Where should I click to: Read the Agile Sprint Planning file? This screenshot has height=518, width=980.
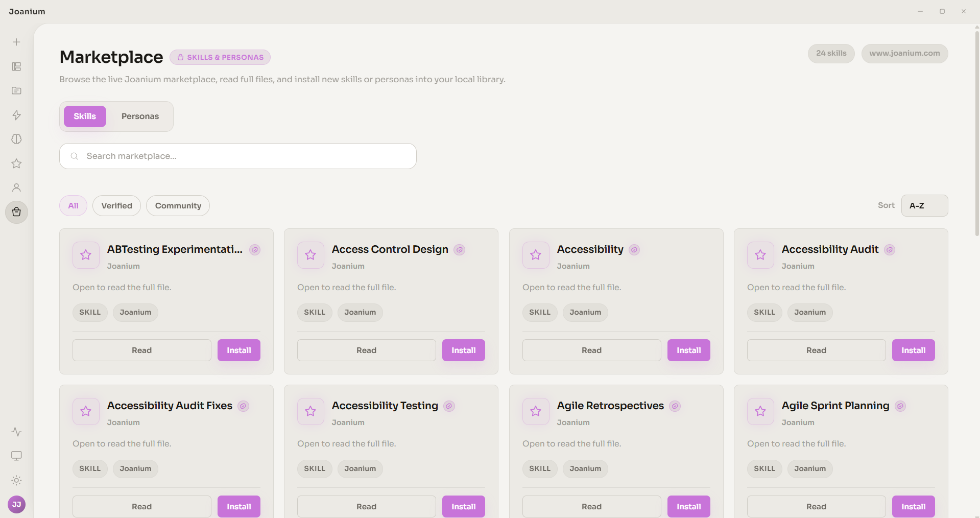(x=816, y=507)
